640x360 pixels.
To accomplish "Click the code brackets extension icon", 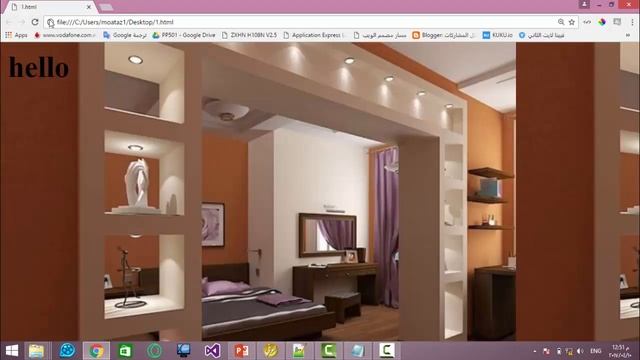I will coord(587,22).
